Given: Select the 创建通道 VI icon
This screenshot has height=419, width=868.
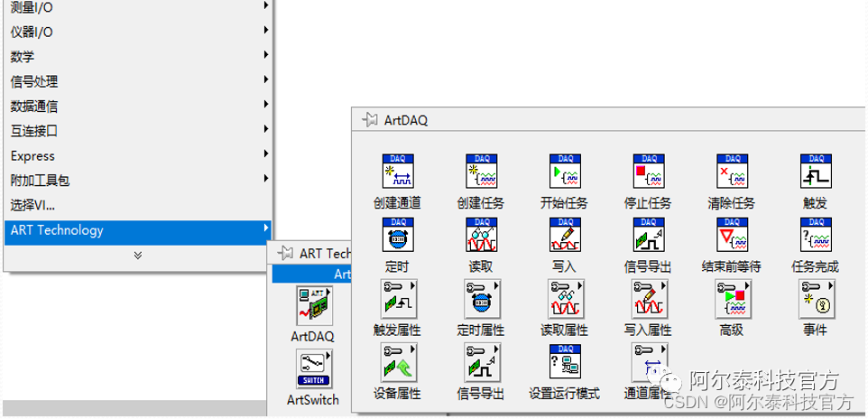Looking at the screenshot, I should (x=398, y=172).
